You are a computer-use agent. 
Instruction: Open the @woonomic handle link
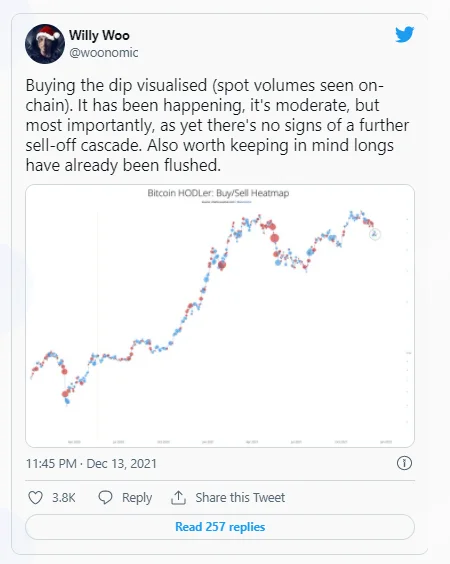pyautogui.click(x=104, y=53)
